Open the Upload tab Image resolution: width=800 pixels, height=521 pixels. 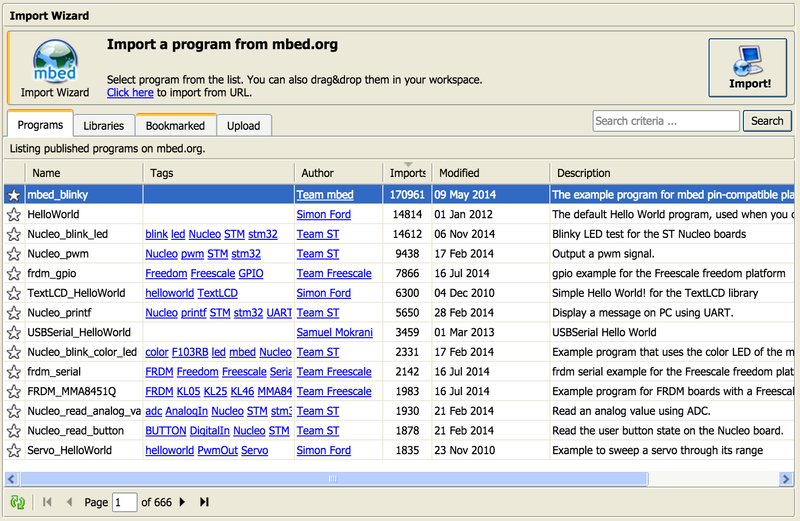[243, 126]
